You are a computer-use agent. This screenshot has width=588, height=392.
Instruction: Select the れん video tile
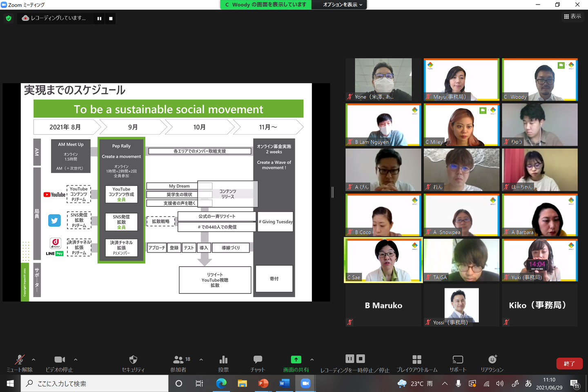461,170
